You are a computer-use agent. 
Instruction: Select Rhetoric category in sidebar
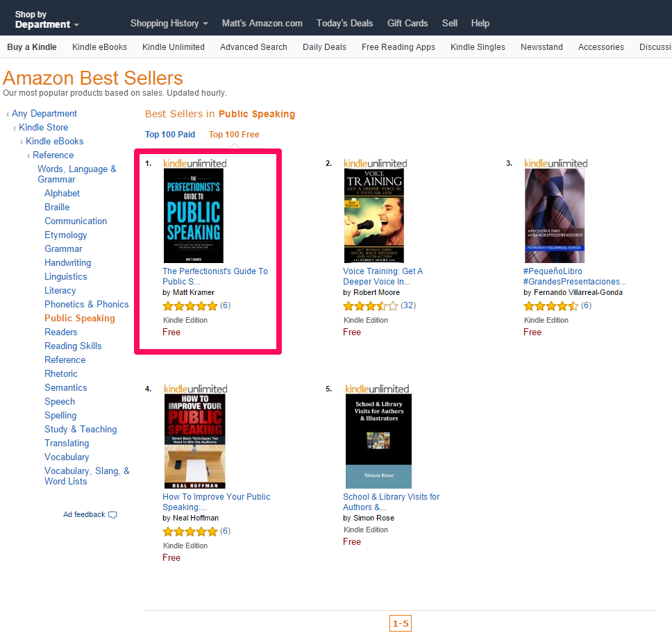pos(61,373)
